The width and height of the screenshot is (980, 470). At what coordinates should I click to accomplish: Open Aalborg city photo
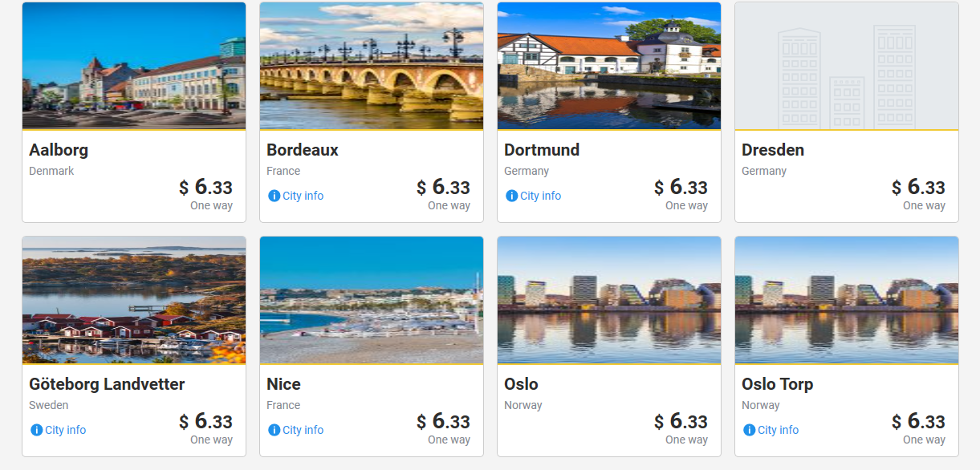[x=134, y=66]
